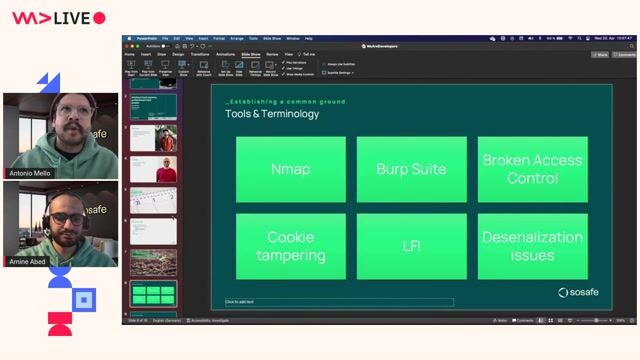Click the Wi-Fi icon in menu bar
This screenshot has height=360, width=640.
pyautogui.click(x=570, y=38)
